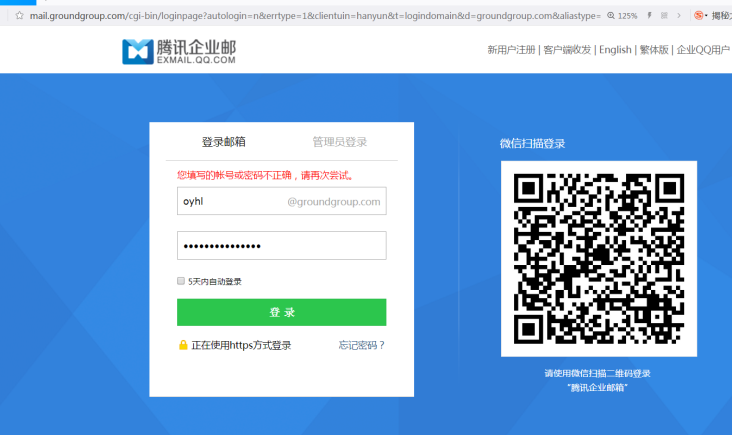The width and height of the screenshot is (732, 436).
Task: Focus the password input field
Action: 282,246
